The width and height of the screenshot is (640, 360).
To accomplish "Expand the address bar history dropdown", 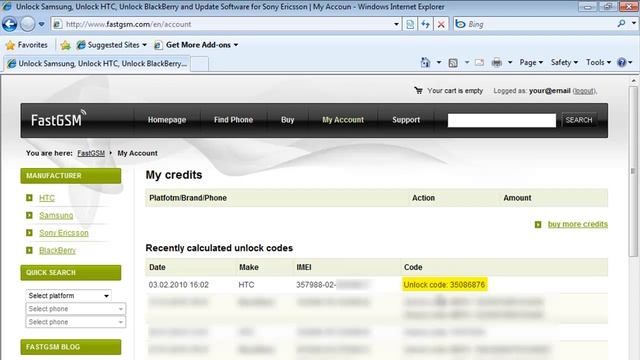I will [x=396, y=24].
